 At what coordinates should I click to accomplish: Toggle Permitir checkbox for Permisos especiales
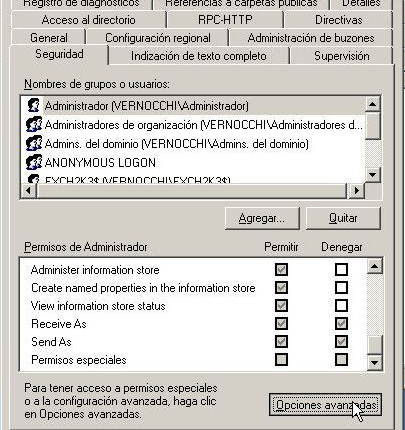click(x=281, y=359)
